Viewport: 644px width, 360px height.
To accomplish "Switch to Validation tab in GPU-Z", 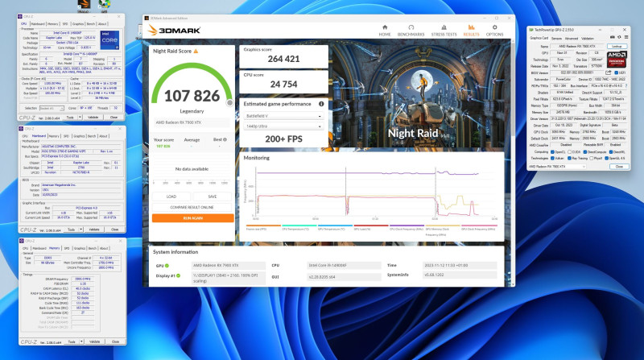I will (x=588, y=38).
